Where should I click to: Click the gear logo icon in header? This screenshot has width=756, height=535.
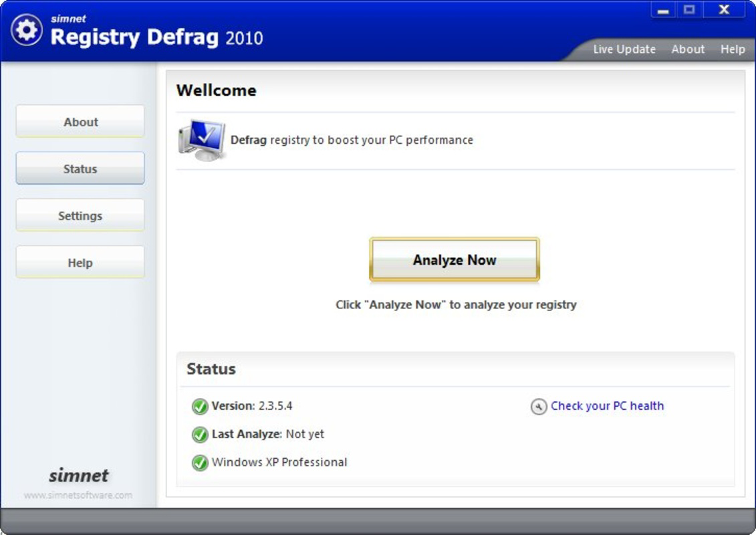(27, 30)
